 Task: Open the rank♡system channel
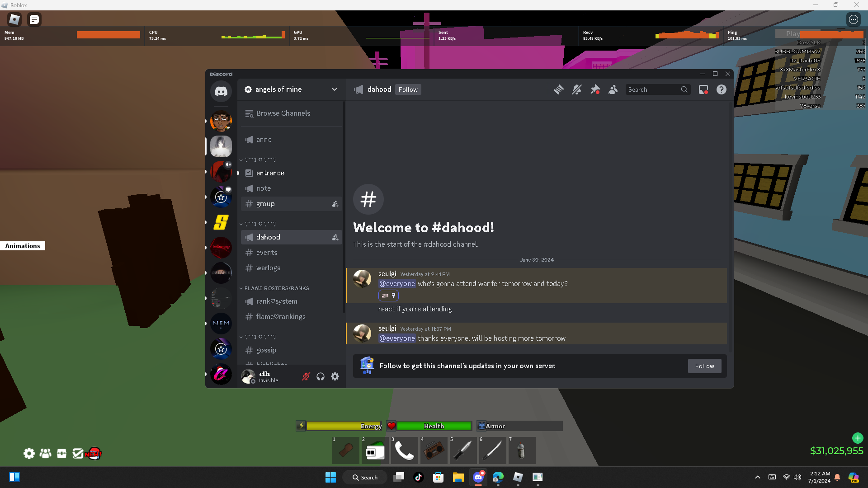pos(292,301)
